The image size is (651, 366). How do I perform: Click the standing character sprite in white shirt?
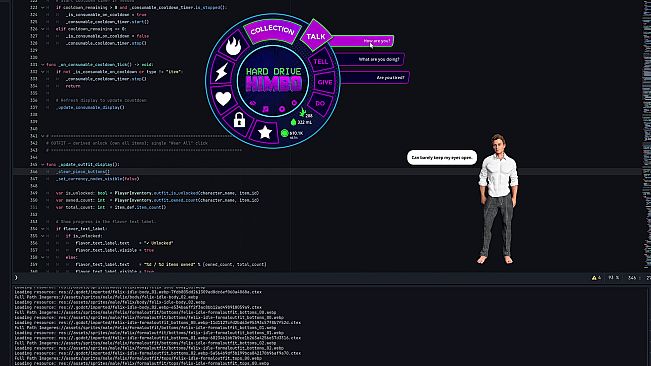click(x=498, y=199)
